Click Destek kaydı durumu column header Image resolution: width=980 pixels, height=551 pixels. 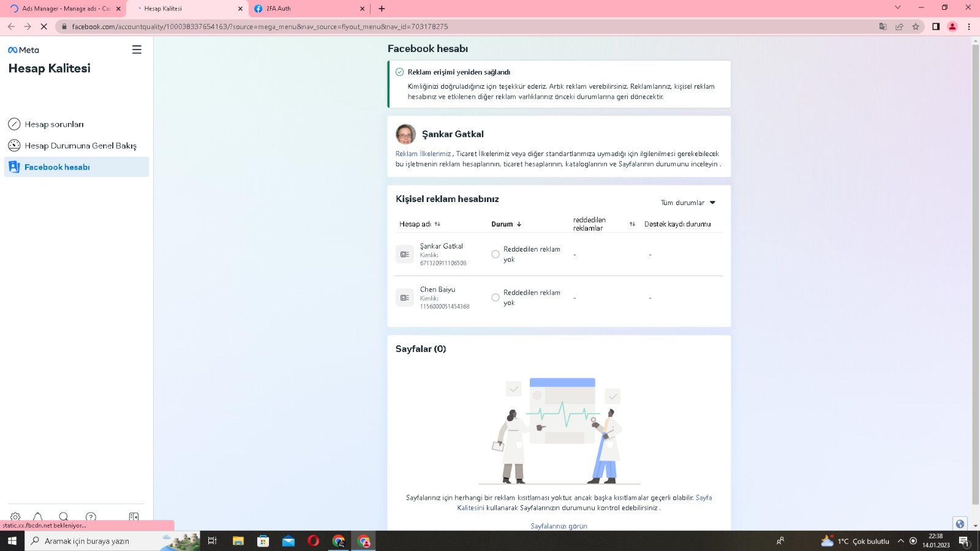click(x=677, y=224)
